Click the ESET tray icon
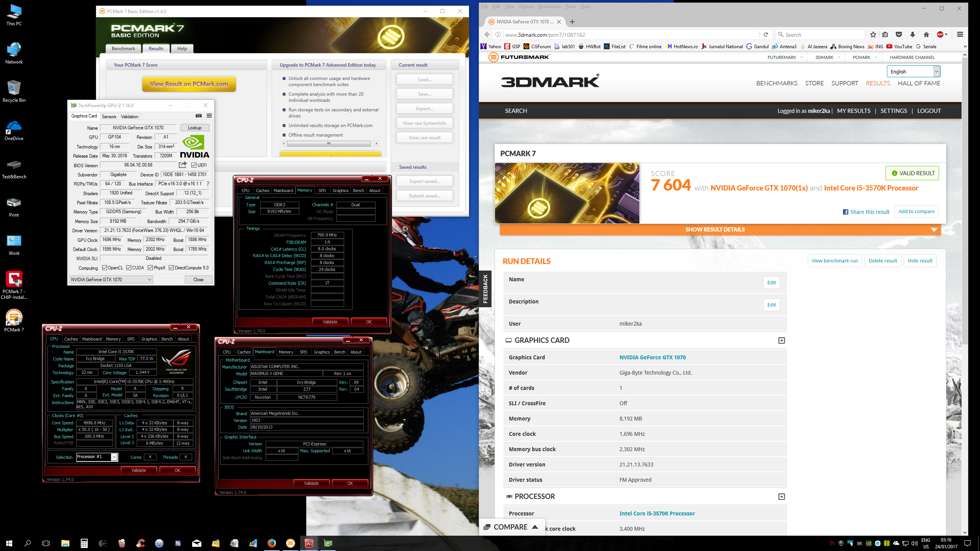 coord(878,543)
